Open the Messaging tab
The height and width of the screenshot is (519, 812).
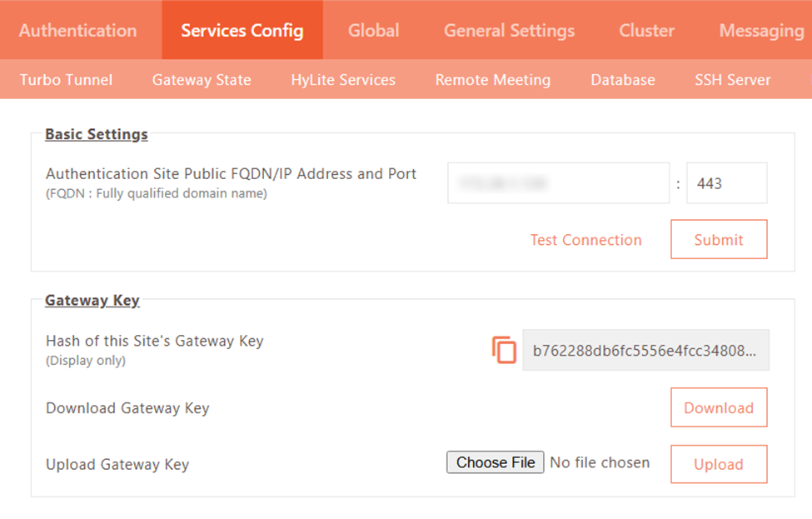(761, 31)
